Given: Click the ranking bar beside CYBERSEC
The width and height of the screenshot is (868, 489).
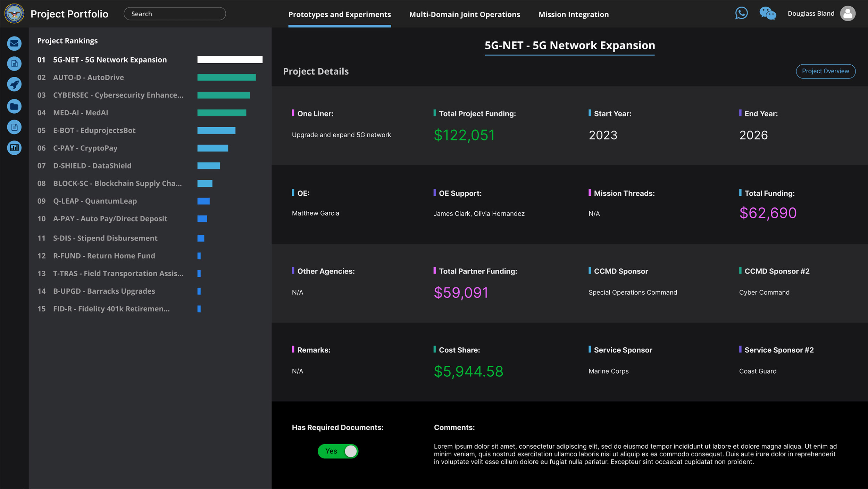Looking at the screenshot, I should point(224,95).
